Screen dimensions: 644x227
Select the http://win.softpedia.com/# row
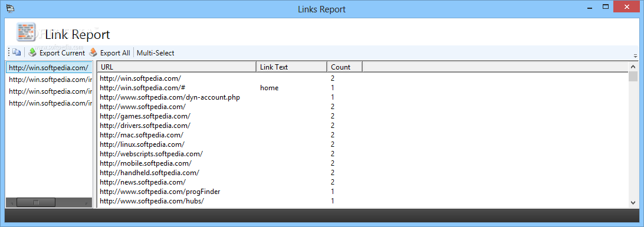click(363, 88)
